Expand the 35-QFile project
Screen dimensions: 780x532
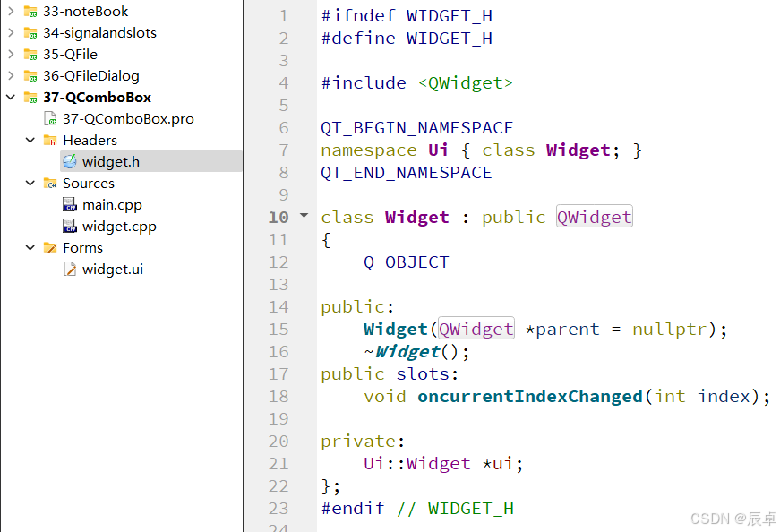(x=11, y=54)
